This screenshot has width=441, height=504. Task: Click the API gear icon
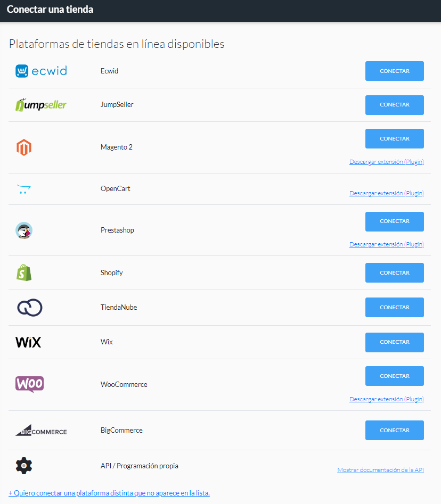coord(24,466)
